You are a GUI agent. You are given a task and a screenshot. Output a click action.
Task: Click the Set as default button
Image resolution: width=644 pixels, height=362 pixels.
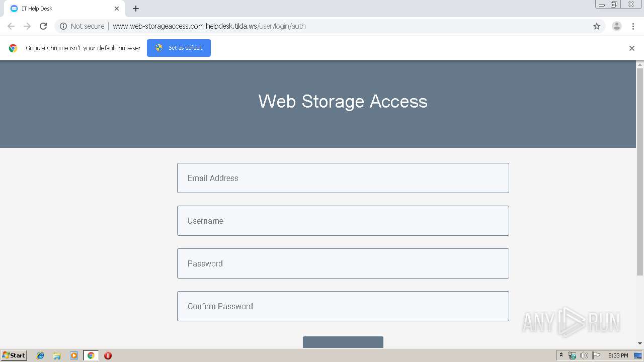coord(179,48)
